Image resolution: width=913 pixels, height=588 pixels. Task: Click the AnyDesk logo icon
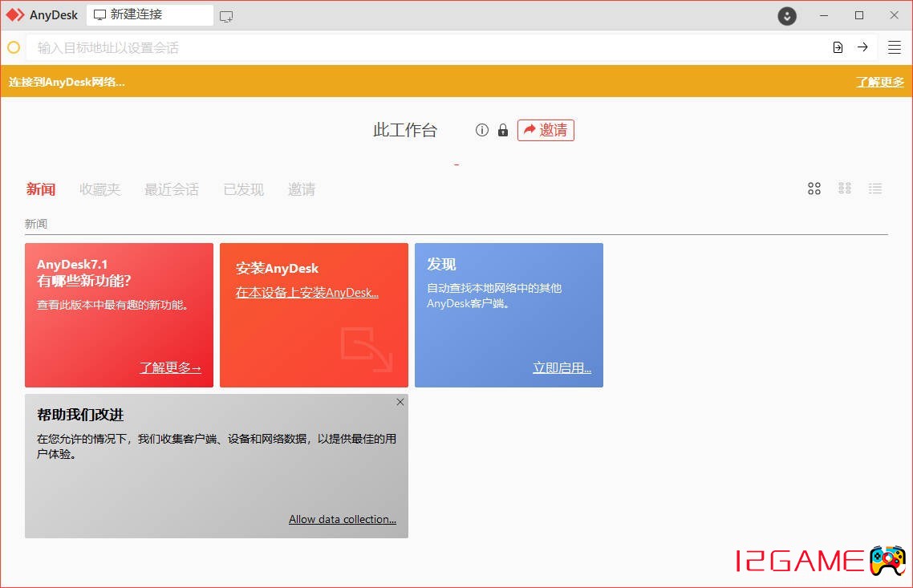pyautogui.click(x=15, y=15)
